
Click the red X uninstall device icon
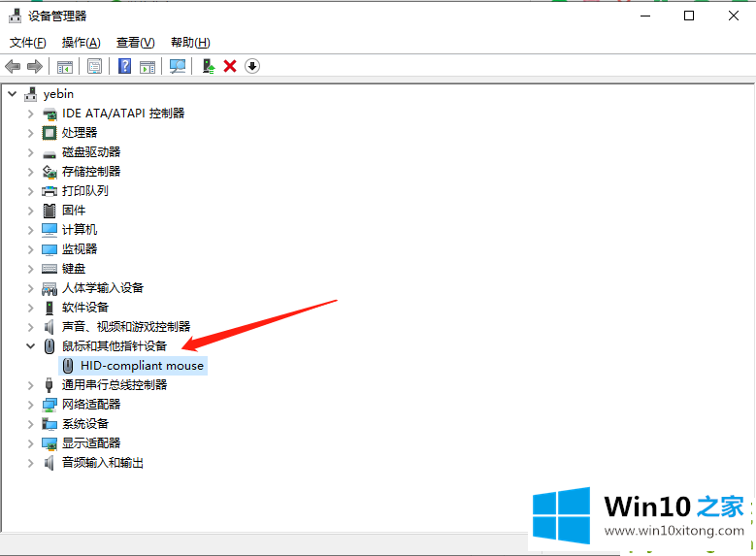[230, 66]
